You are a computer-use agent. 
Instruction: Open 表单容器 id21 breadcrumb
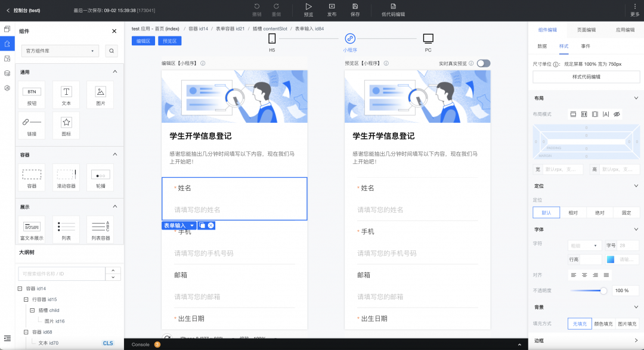pyautogui.click(x=230, y=29)
